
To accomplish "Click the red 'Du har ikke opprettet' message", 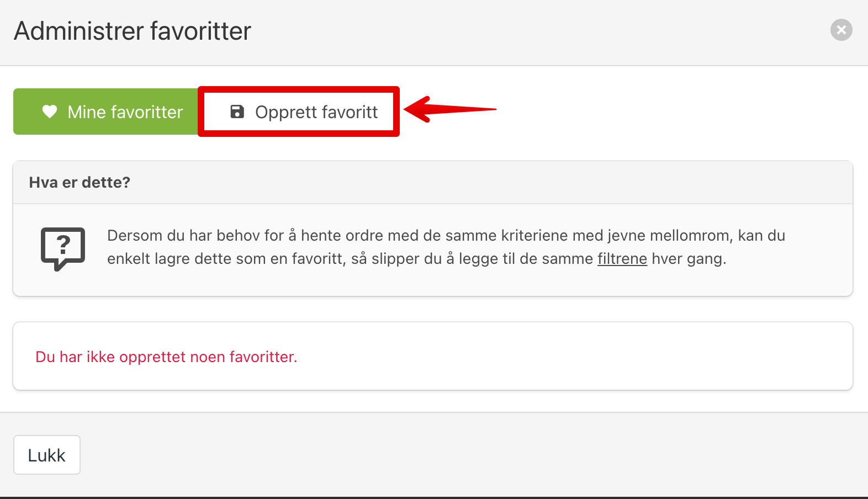I will [166, 357].
